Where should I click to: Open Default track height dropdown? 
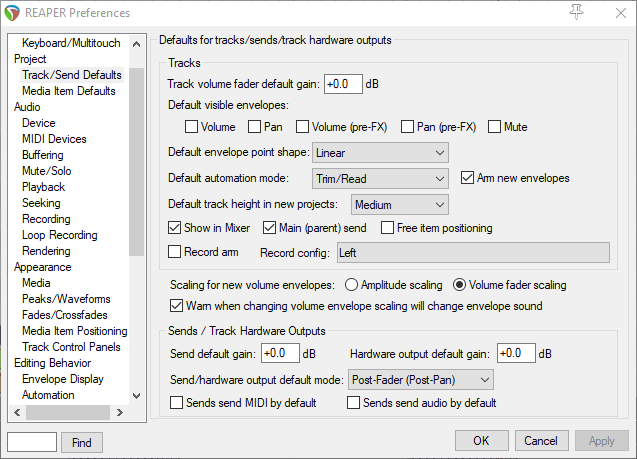(399, 204)
